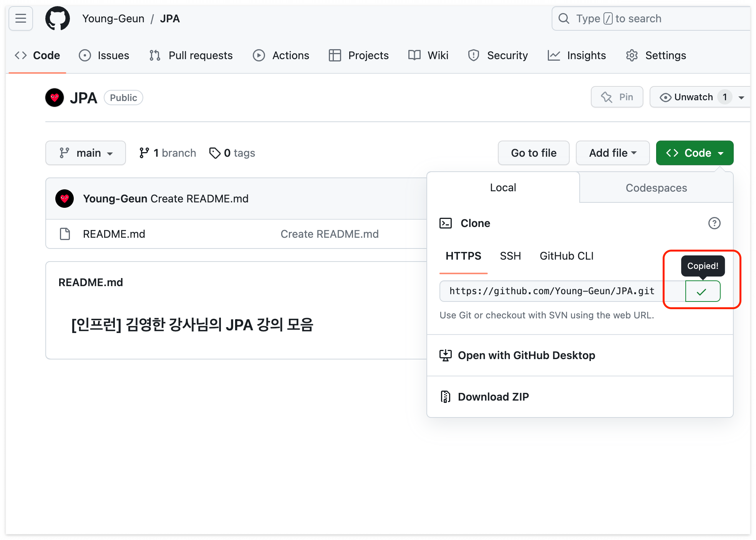Select the GitHub CLI clone tab
The height and width of the screenshot is (540, 756).
pyautogui.click(x=566, y=256)
